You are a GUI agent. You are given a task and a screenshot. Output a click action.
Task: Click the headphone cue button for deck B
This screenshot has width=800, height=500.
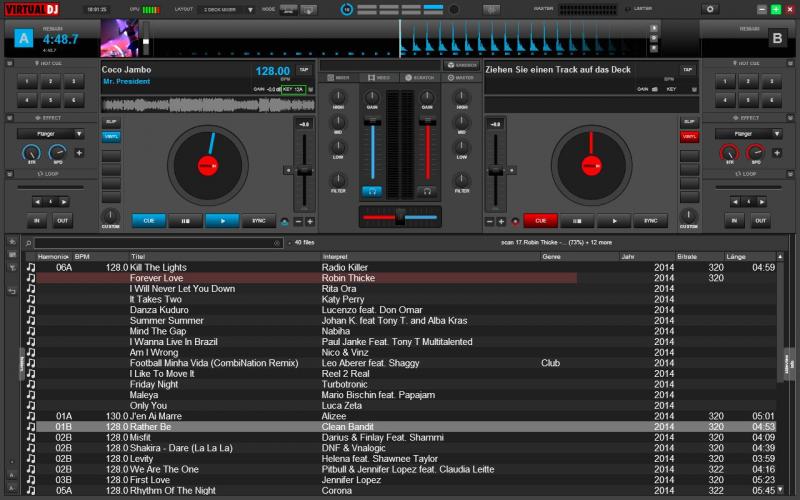coord(427,190)
